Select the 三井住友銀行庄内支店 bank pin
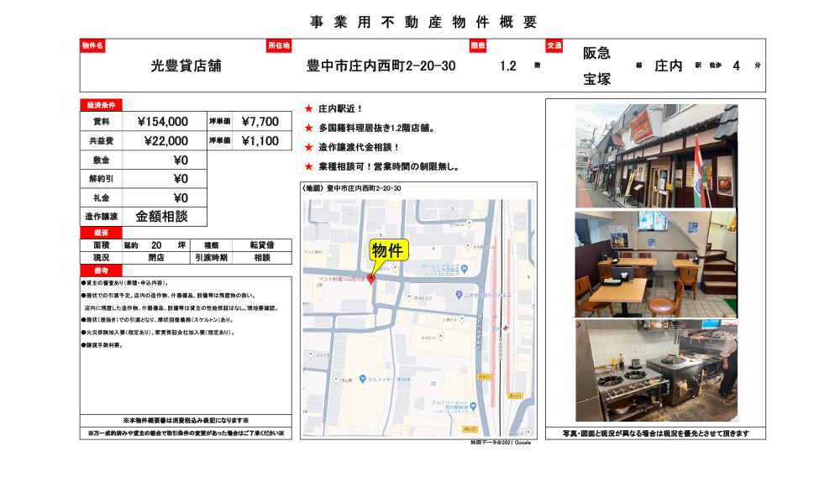The height and width of the screenshot is (504, 840). (459, 294)
